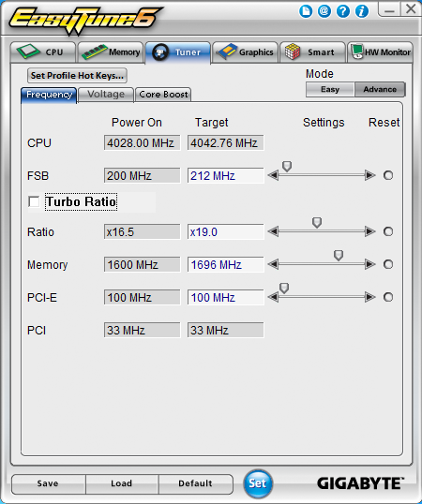Click the FSB slider handle
The width and height of the screenshot is (422, 504).
[287, 166]
